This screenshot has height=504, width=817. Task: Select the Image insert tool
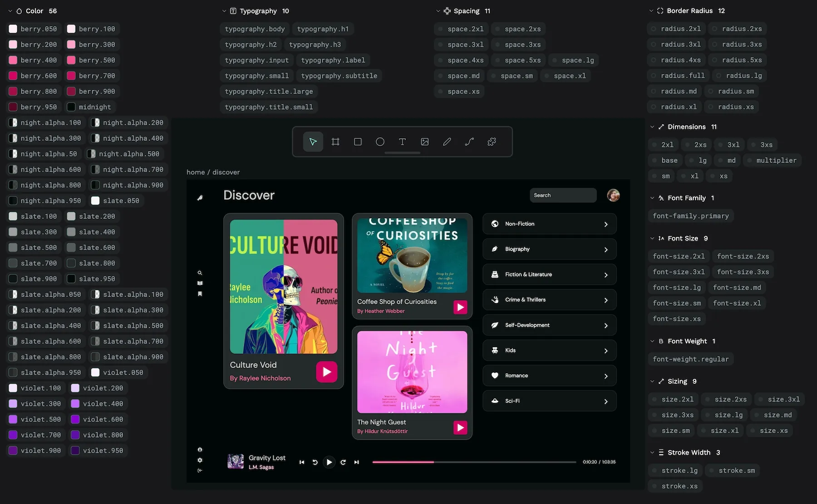tap(424, 142)
